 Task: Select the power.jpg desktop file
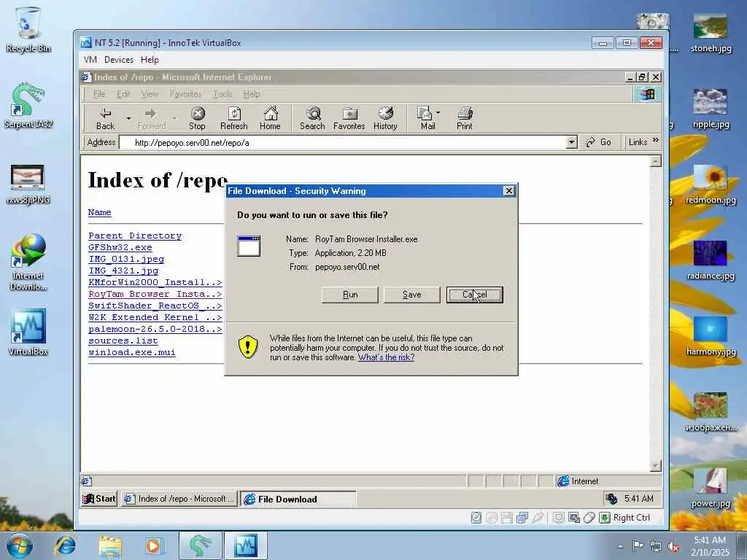pyautogui.click(x=711, y=488)
